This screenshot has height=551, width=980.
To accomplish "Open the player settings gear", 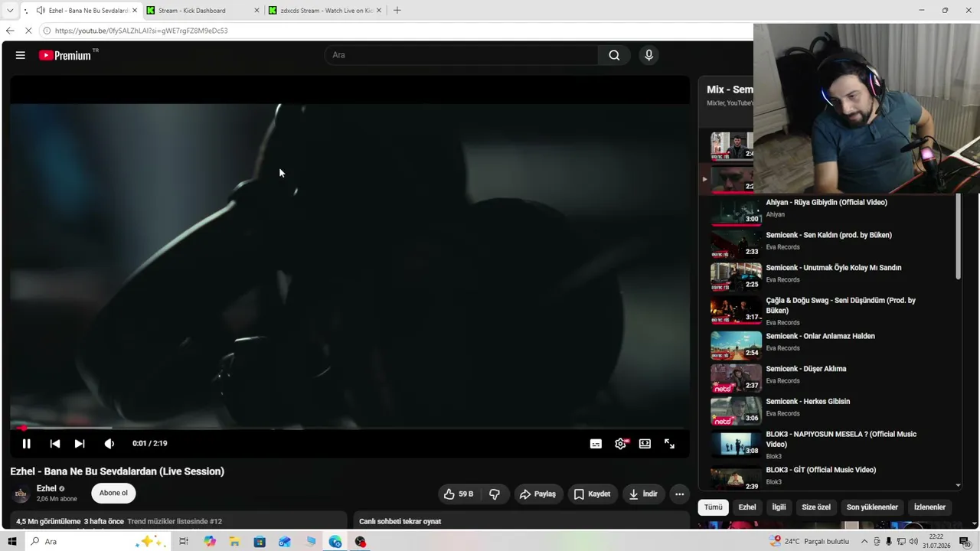I will (620, 444).
